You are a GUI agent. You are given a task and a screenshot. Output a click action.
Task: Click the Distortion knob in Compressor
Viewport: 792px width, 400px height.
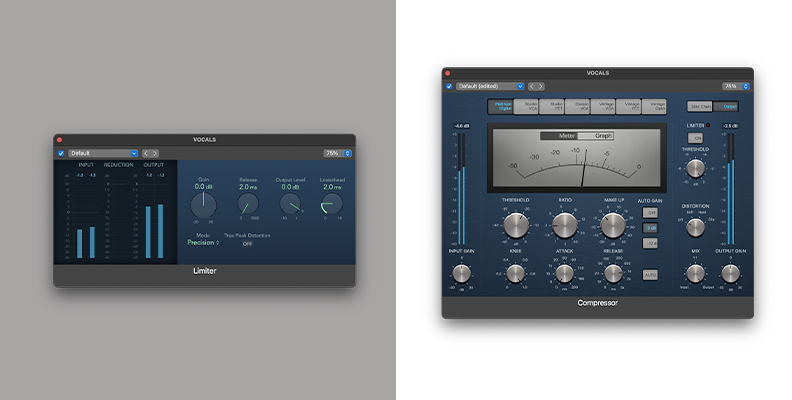pos(696,228)
